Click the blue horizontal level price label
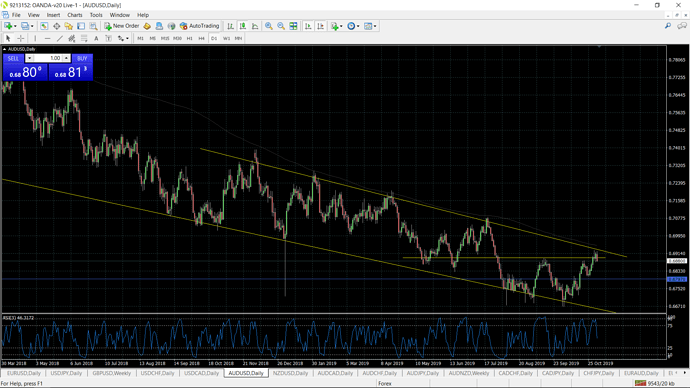The height and width of the screenshot is (388, 690). pos(676,279)
